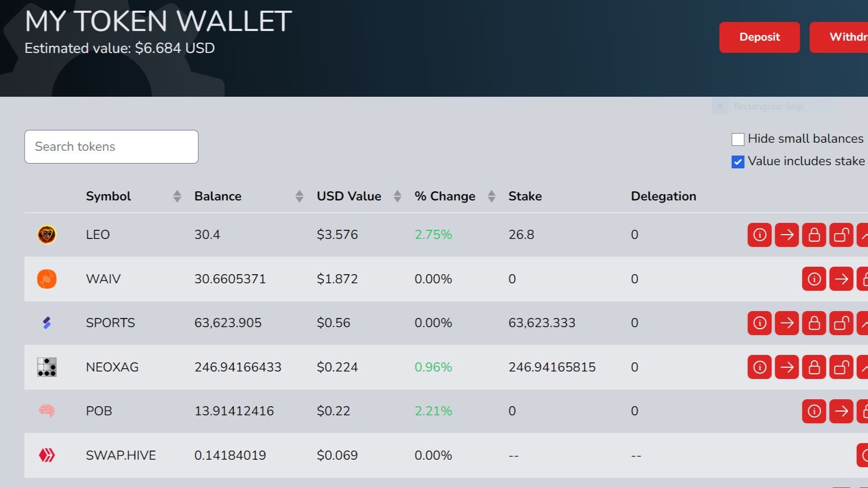Click the Deposit button
Viewport: 868px width, 488px height.
(x=760, y=37)
